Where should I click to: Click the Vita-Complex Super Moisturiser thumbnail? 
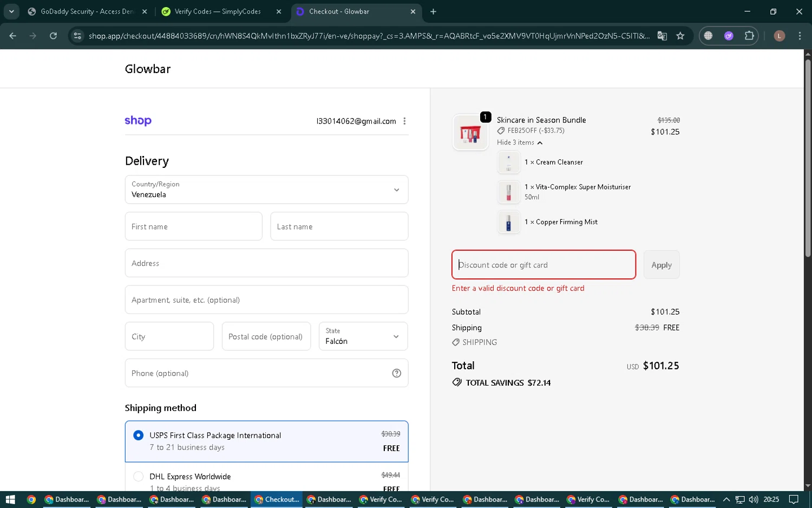(x=508, y=192)
